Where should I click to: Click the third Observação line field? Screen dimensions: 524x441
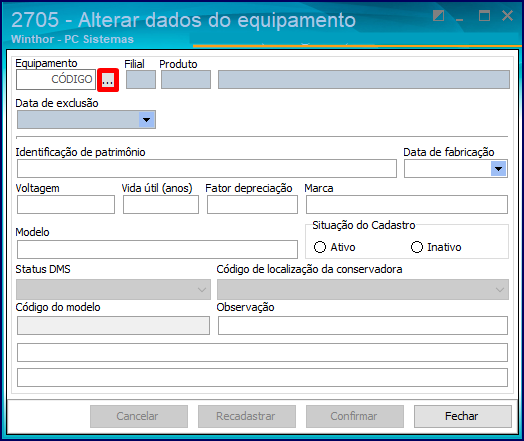pyautogui.click(x=262, y=378)
